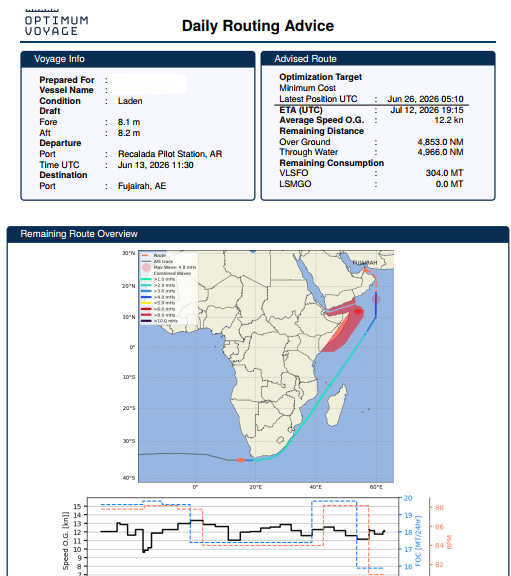Image resolution: width=511 pixels, height=576 pixels.
Task: Click LSMGO consumption '0.0 MT'
Action: (x=450, y=184)
